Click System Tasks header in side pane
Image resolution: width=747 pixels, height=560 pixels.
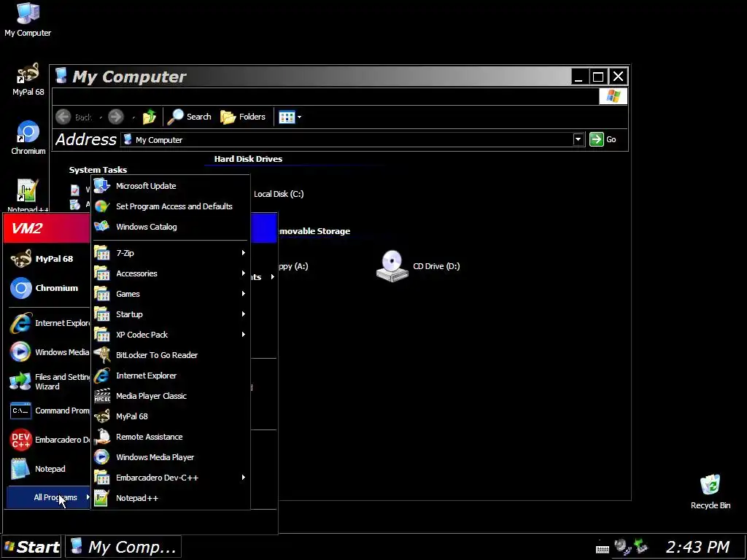pos(98,170)
